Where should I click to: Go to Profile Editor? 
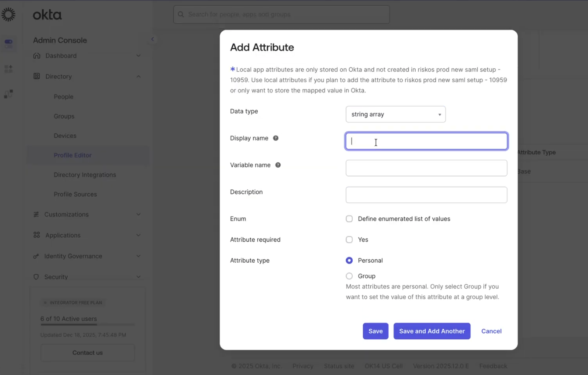pos(73,155)
